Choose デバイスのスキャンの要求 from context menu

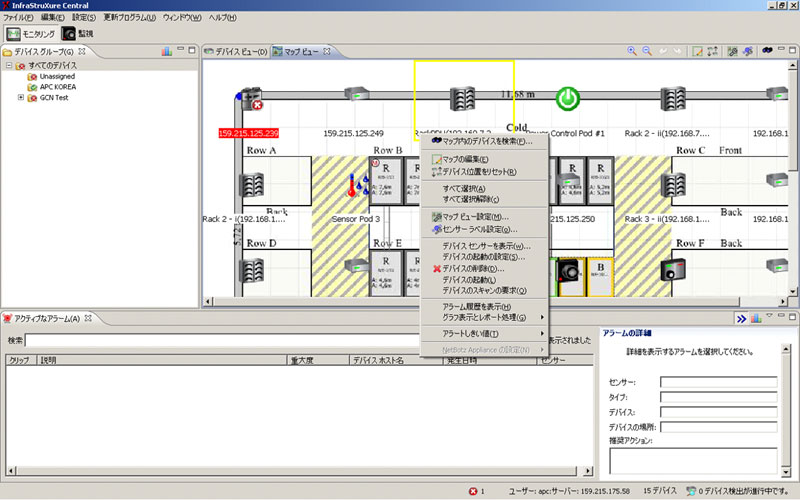[x=484, y=290]
